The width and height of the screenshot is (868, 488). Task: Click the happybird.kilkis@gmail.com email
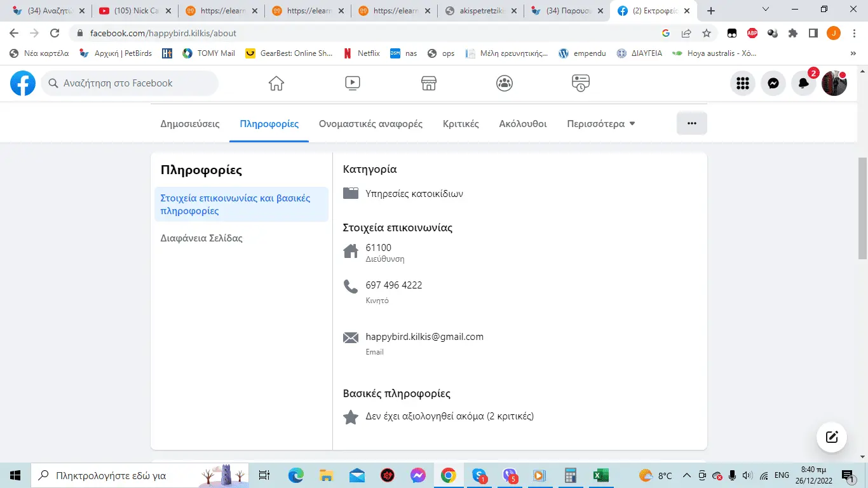click(424, 337)
